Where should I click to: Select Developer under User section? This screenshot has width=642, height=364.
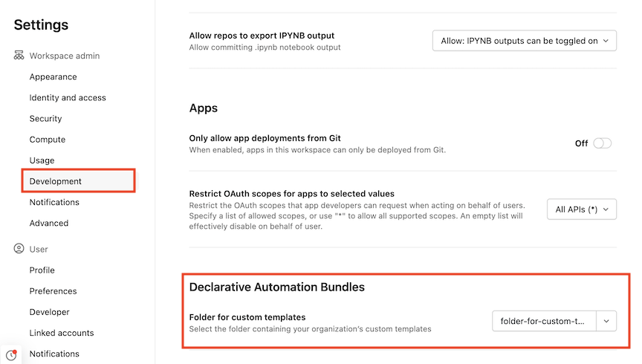[50, 312]
